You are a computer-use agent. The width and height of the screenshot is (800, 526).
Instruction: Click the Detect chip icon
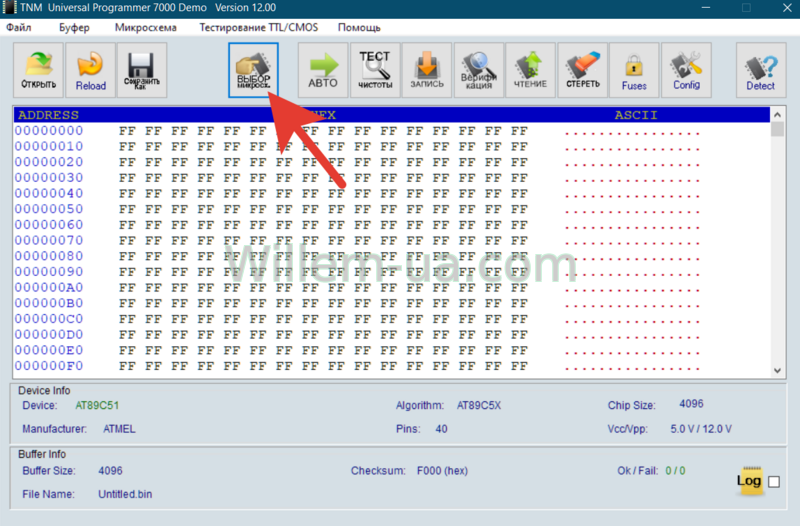click(x=760, y=69)
